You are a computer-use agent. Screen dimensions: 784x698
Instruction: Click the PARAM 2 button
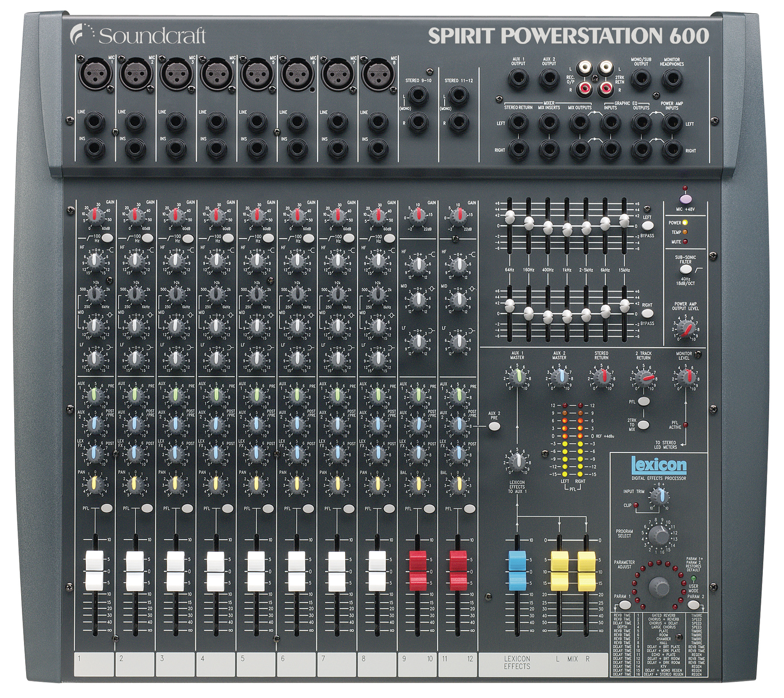[693, 605]
